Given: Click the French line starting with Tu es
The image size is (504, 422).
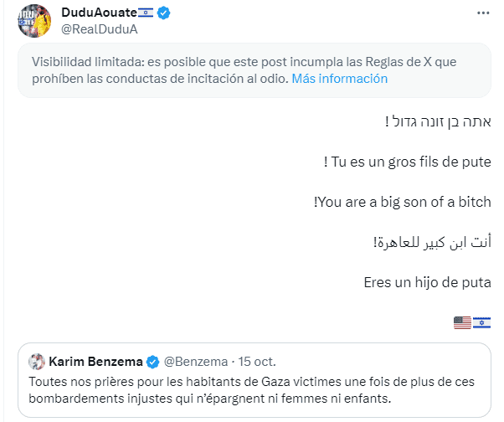Looking at the screenshot, I should tap(407, 162).
